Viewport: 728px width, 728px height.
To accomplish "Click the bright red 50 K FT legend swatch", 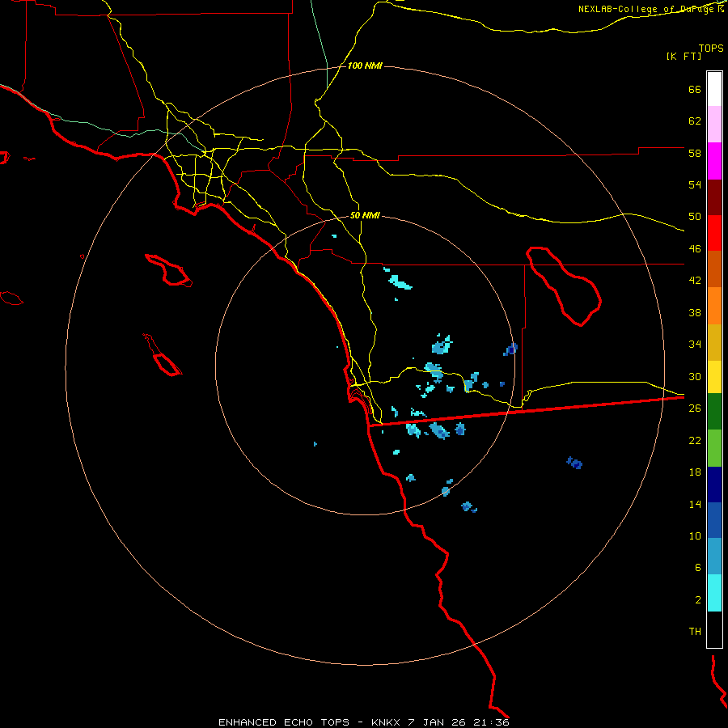I will pos(714,233).
